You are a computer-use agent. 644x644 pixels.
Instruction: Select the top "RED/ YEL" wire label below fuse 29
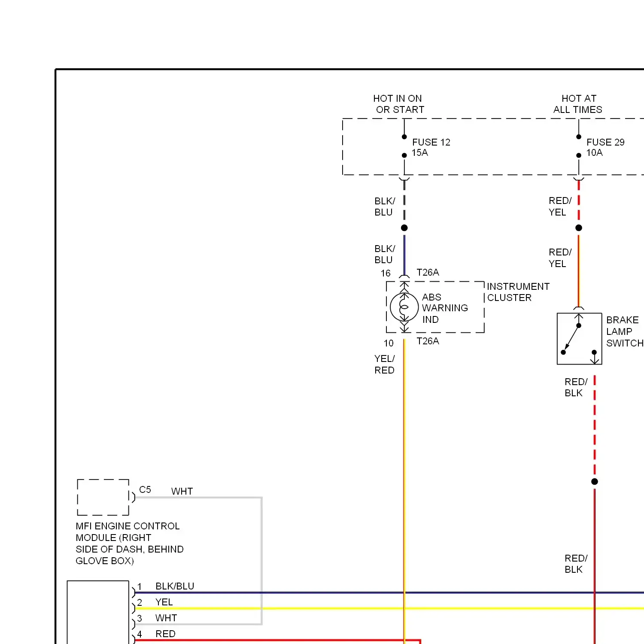coord(560,206)
